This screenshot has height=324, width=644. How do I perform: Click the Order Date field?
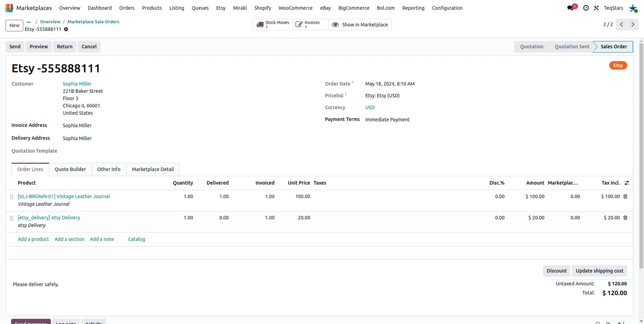(x=390, y=84)
